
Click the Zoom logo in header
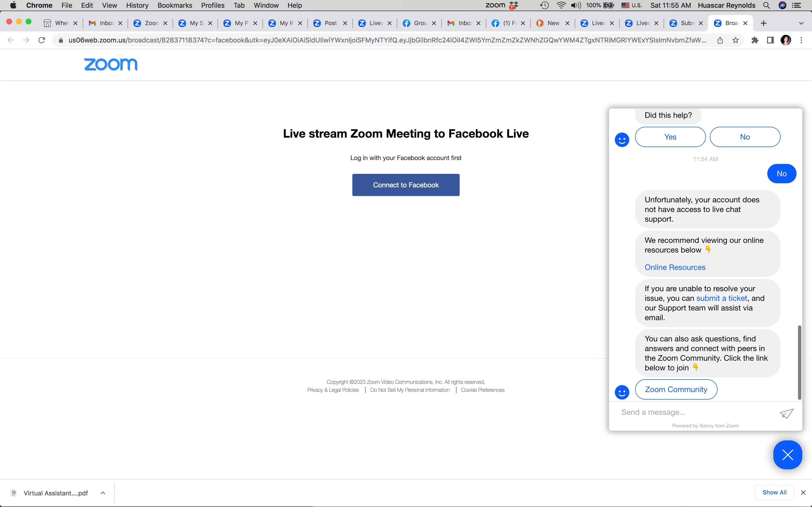point(110,64)
